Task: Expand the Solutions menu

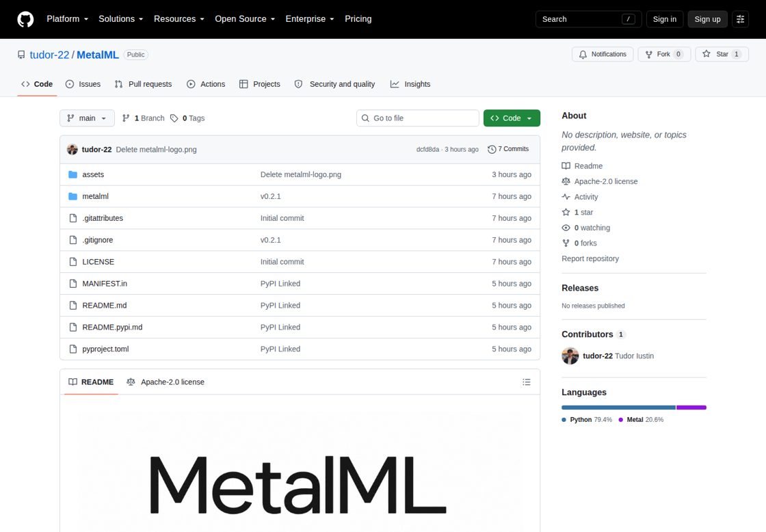Action: pyautogui.click(x=120, y=19)
